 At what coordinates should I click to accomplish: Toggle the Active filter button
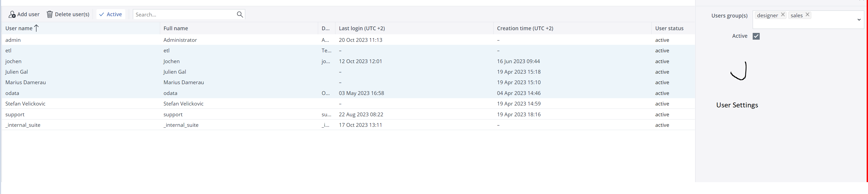[x=110, y=15]
